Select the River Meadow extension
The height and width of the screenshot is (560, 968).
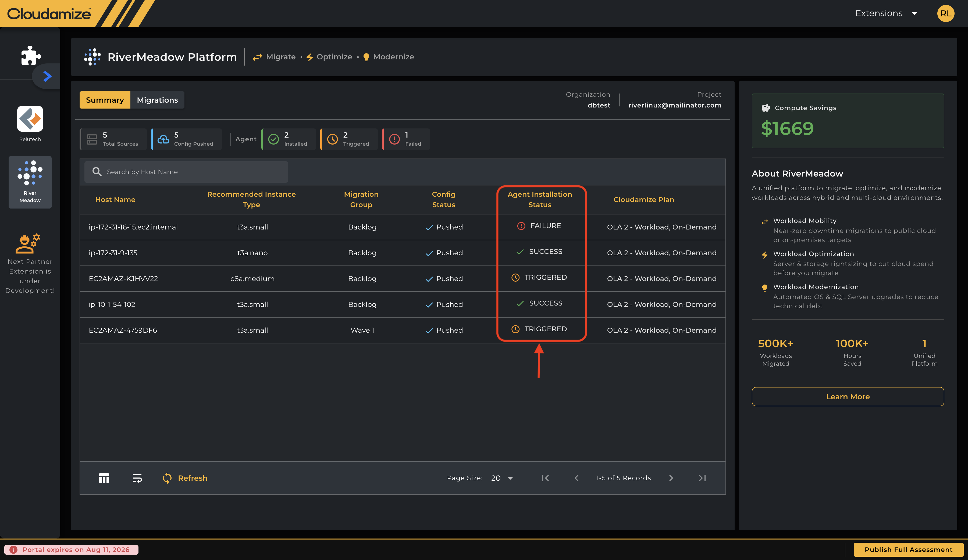pyautogui.click(x=30, y=182)
